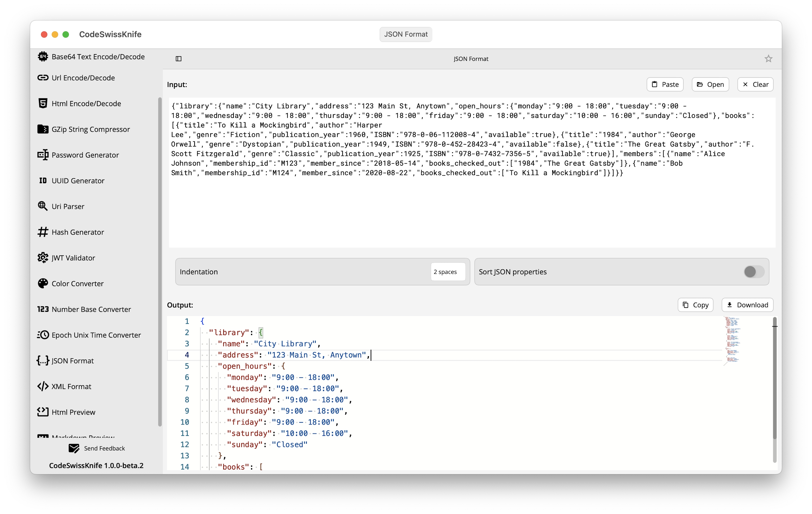Click the "library" key on output line 2
This screenshot has height=514, width=812.
(x=229, y=332)
